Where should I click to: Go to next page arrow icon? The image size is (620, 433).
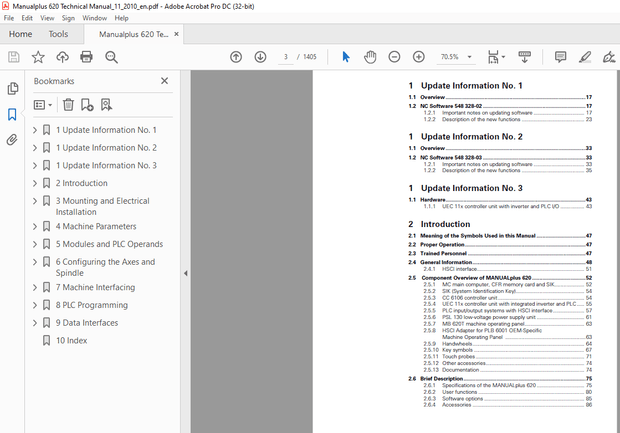[260, 57]
